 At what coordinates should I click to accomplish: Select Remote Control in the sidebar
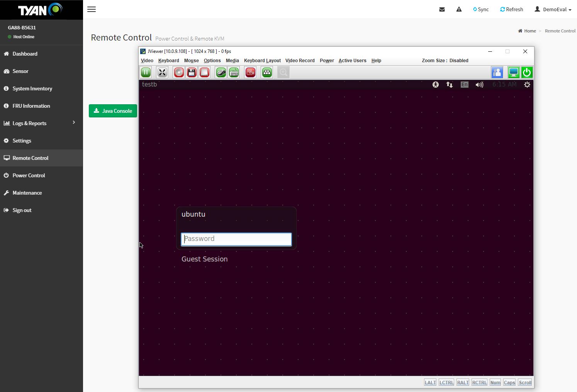tap(41, 158)
